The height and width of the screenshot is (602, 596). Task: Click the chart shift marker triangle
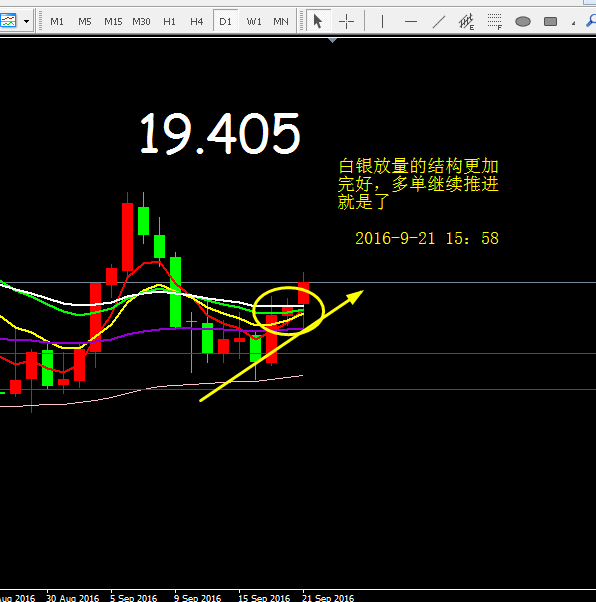click(333, 40)
